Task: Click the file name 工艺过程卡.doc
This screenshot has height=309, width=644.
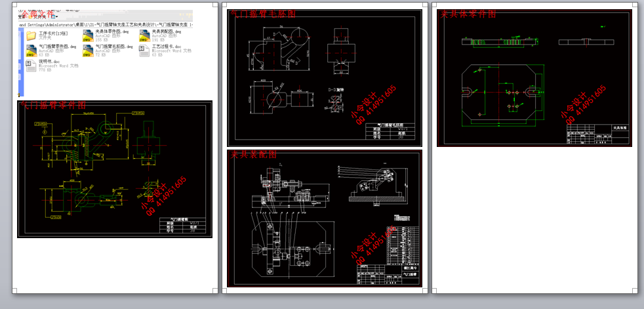Action: pos(167,47)
